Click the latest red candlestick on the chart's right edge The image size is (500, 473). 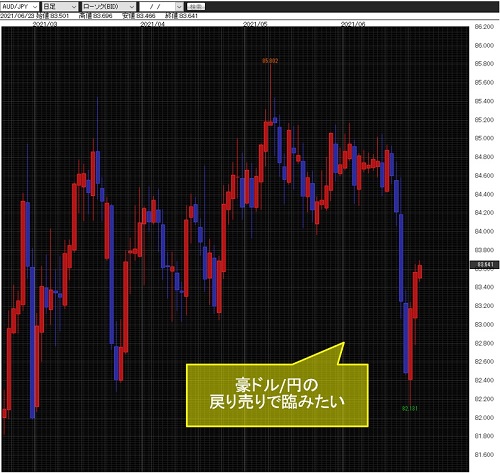click(x=420, y=271)
